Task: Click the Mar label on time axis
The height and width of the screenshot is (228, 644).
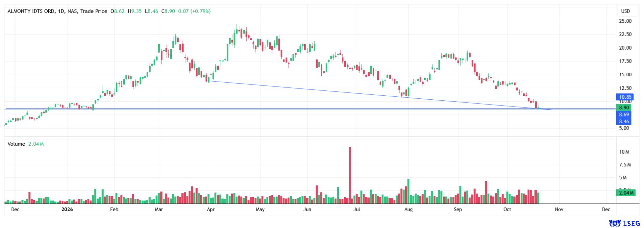Action: [159, 210]
